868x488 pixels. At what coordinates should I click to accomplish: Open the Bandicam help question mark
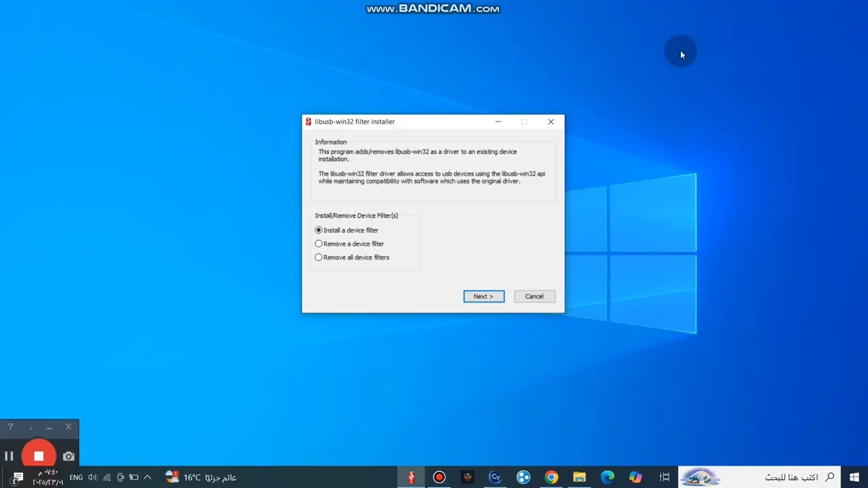tap(10, 427)
